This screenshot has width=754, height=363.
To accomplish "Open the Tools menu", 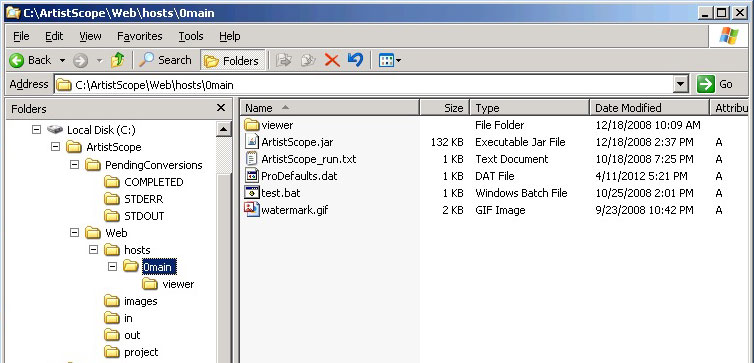I will point(191,36).
